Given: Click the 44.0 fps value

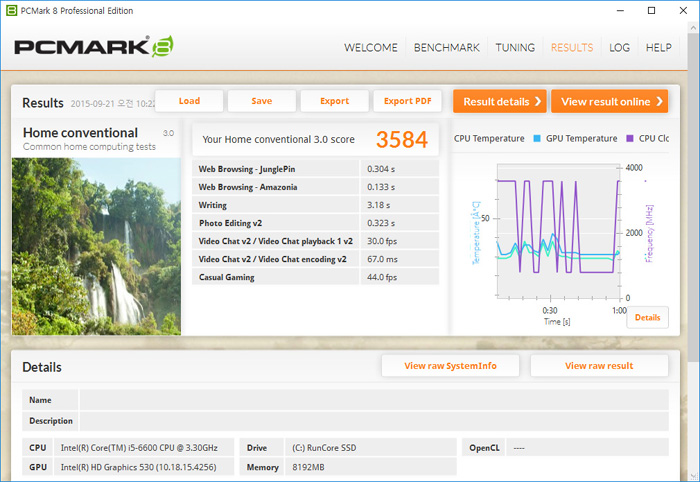Looking at the screenshot, I should (382, 277).
